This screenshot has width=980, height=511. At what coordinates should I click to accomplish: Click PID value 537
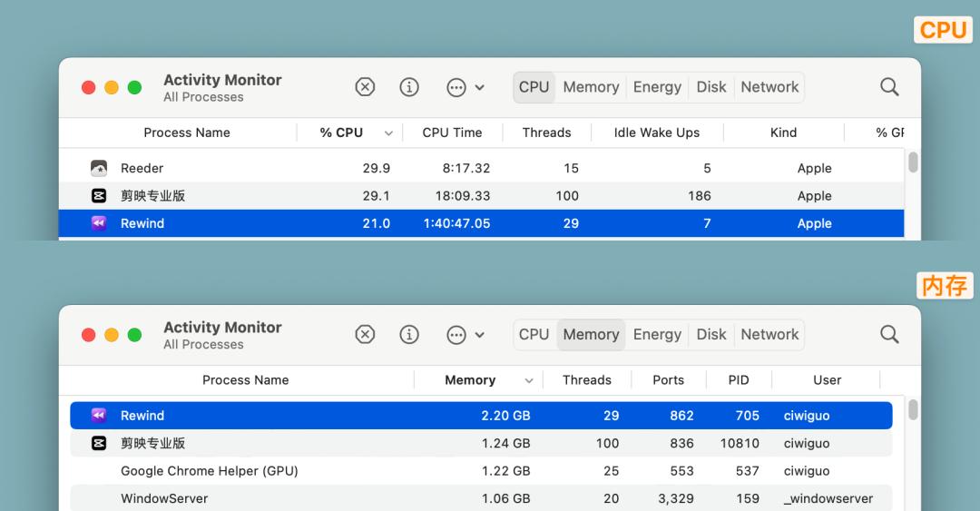tap(747, 471)
